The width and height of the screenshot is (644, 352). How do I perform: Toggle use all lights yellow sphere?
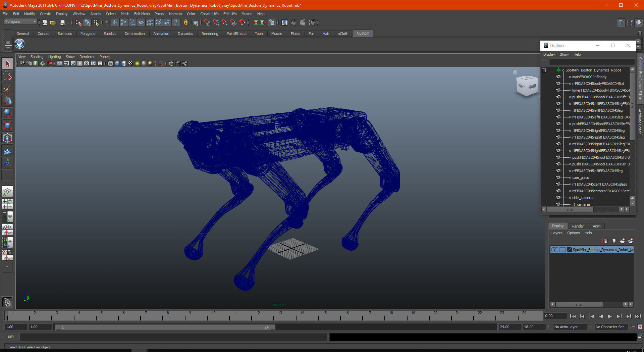point(137,63)
